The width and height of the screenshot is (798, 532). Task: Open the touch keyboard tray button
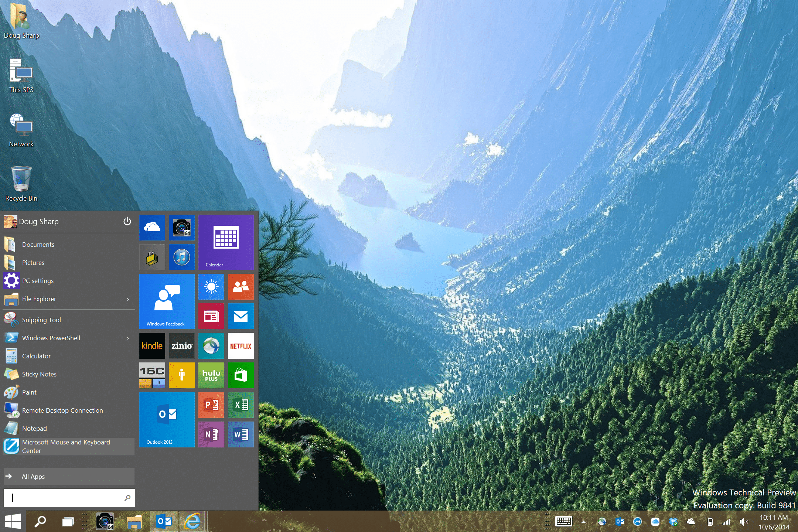coord(564,522)
